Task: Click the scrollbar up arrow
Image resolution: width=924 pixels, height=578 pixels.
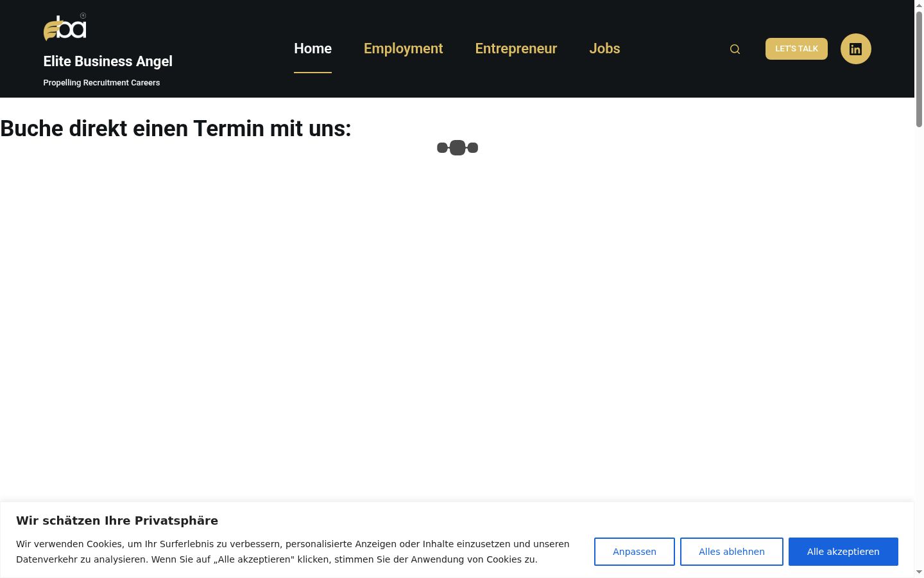Action: pos(919,4)
